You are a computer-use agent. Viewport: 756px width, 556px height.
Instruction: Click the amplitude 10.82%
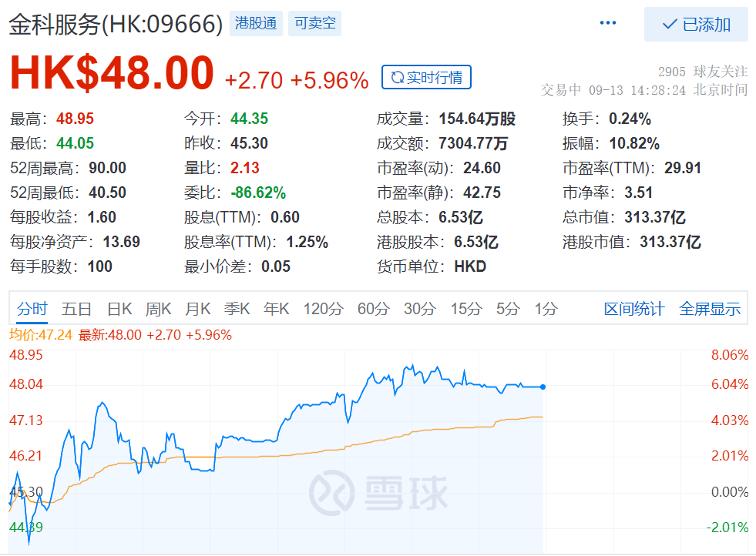click(x=634, y=143)
